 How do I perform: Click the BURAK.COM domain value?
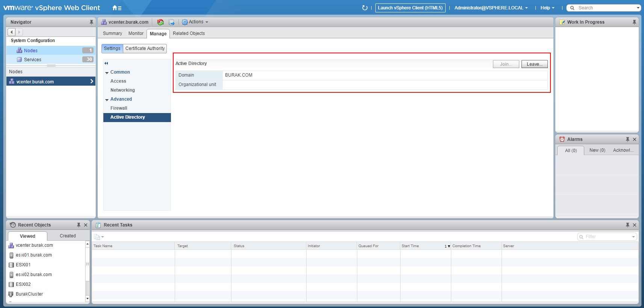point(239,75)
